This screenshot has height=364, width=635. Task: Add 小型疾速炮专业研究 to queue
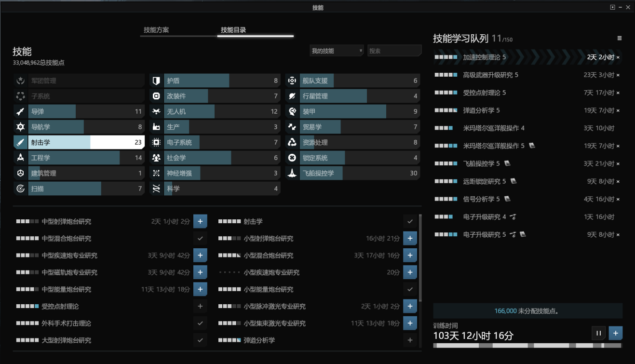click(x=410, y=272)
